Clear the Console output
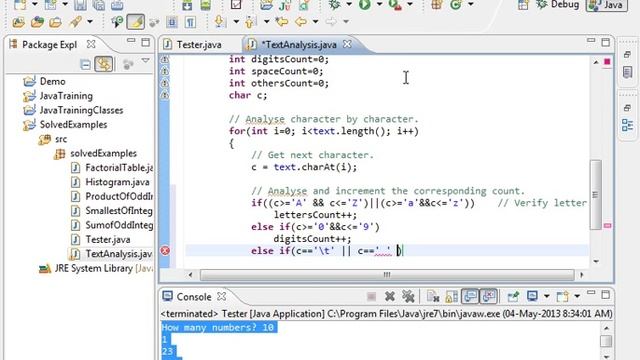640x360 pixels. click(433, 296)
